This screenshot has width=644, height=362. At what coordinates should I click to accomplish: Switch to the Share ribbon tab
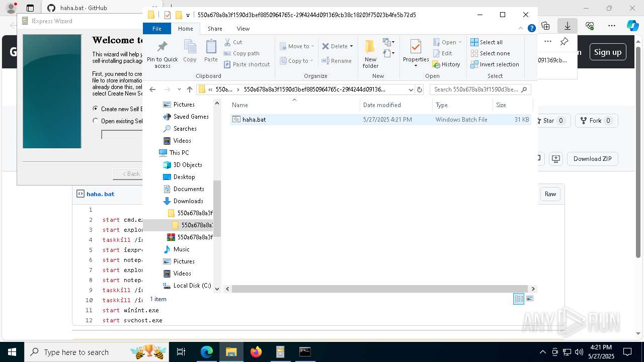(x=215, y=29)
